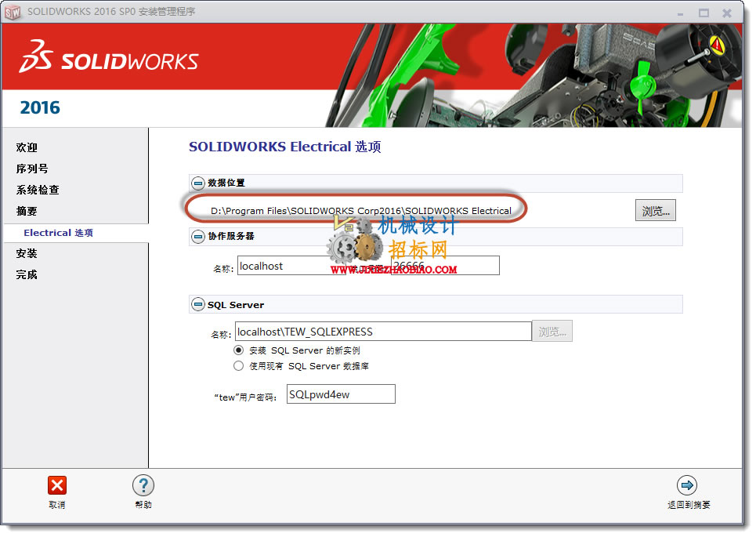Viewport: 756px width, 537px height.
Task: Collapse the 数据位置 section
Action: pos(197,183)
